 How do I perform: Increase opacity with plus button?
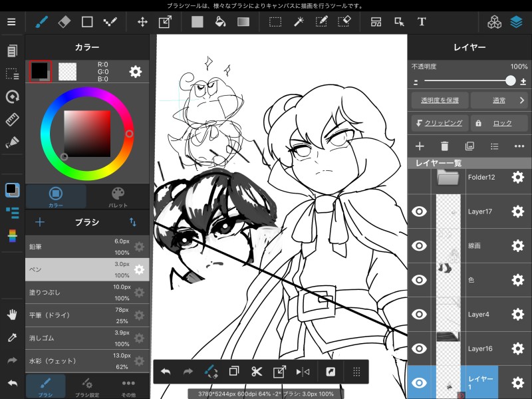pyautogui.click(x=523, y=81)
